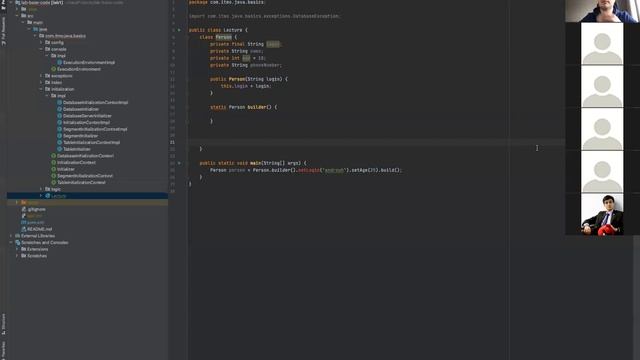Click highlighted Person class name in editor
This screenshot has width=640, height=360.
click(x=224, y=37)
